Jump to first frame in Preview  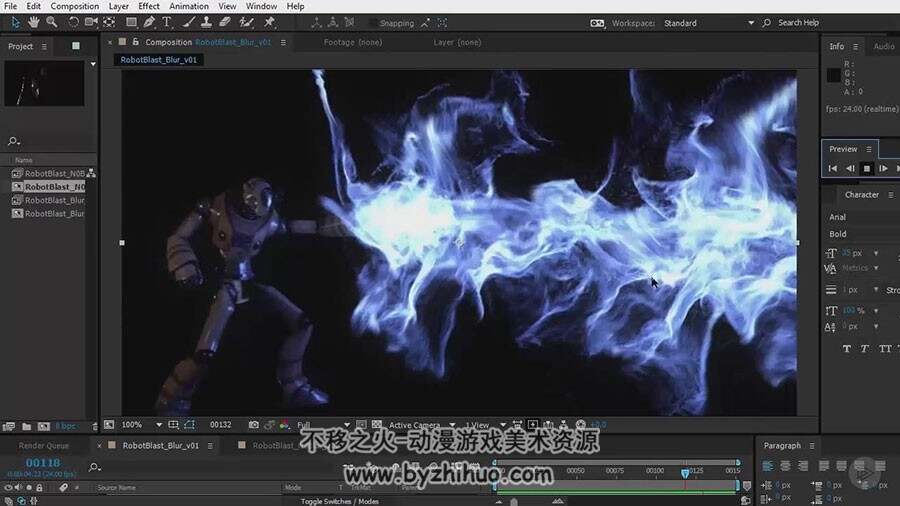point(833,168)
